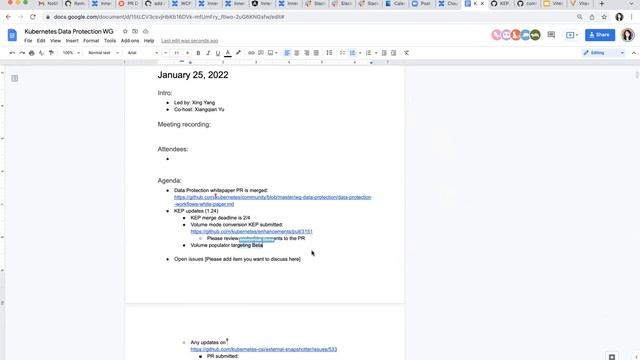The height and width of the screenshot is (360, 640).
Task: Justify the text alignment
Action: [316, 53]
